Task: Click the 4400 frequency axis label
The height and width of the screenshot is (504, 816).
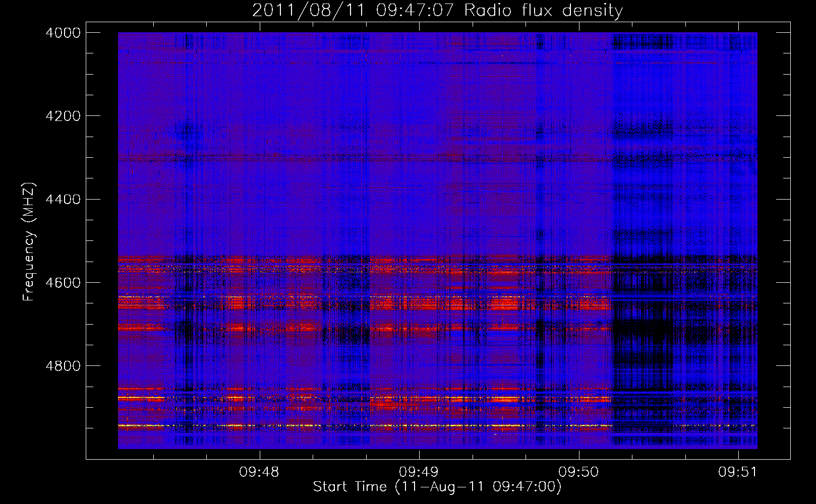Action: pos(63,200)
